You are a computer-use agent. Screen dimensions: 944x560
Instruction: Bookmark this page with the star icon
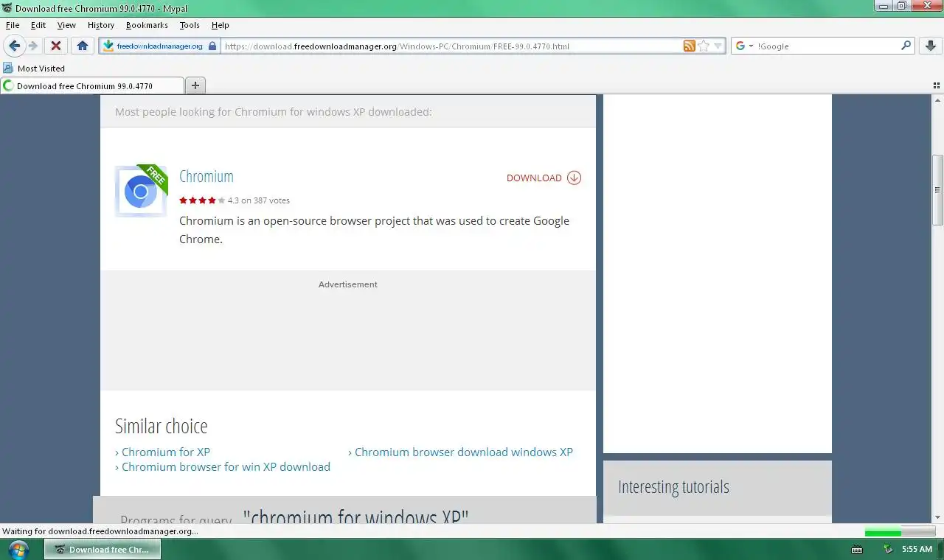click(704, 46)
